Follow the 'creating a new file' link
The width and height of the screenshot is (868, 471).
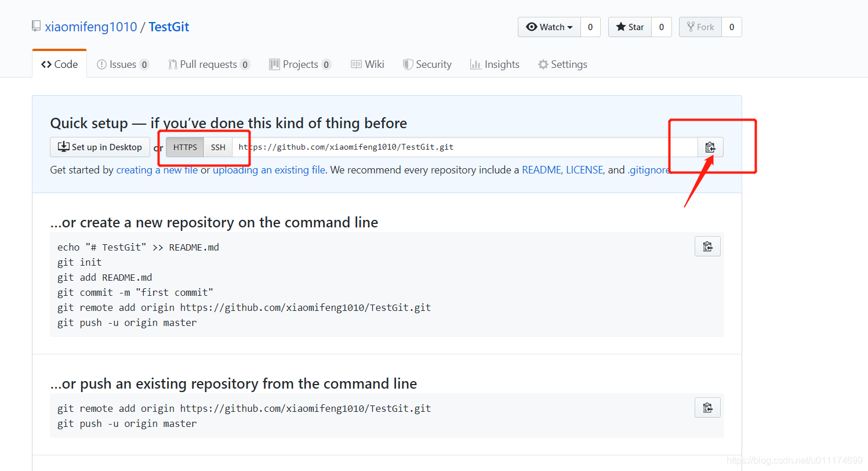pos(157,170)
